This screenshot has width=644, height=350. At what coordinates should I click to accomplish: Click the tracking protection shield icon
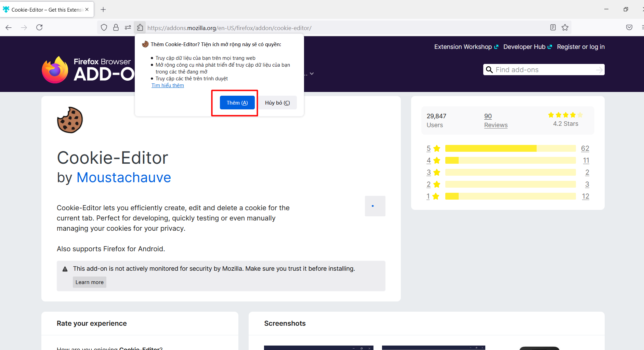(104, 27)
